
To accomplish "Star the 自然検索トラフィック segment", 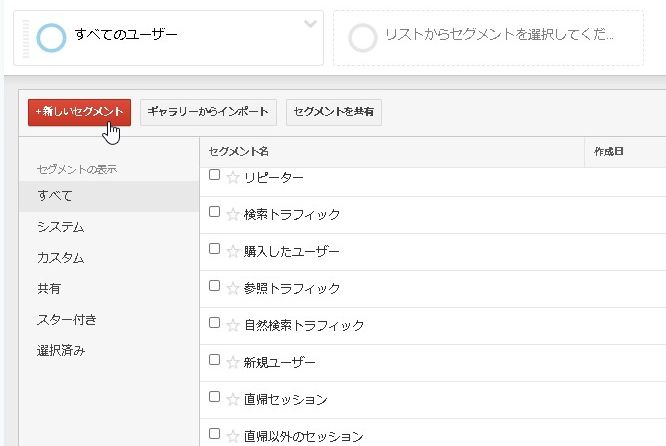I will pyautogui.click(x=233, y=325).
